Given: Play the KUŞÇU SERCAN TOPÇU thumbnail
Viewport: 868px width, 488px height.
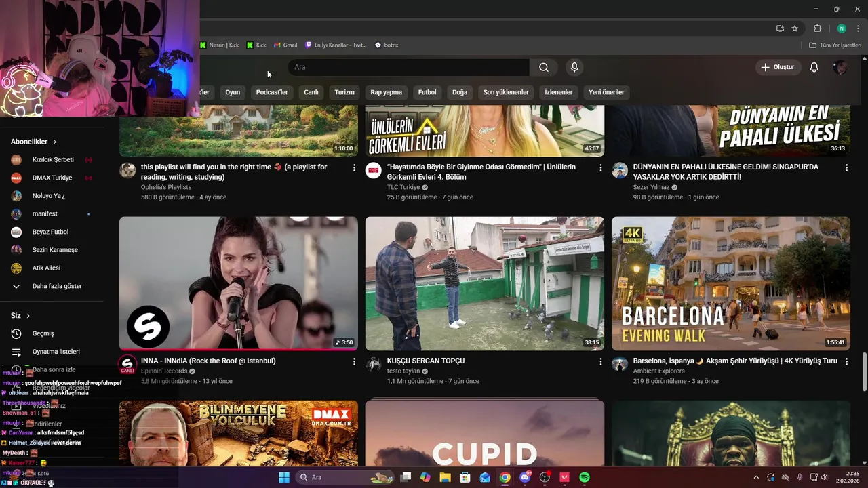Looking at the screenshot, I should pos(485,283).
